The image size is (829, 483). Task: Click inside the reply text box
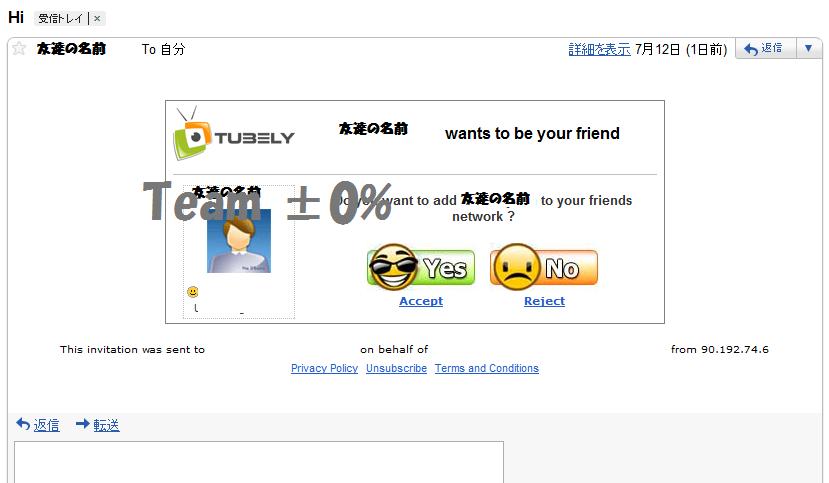[259, 462]
